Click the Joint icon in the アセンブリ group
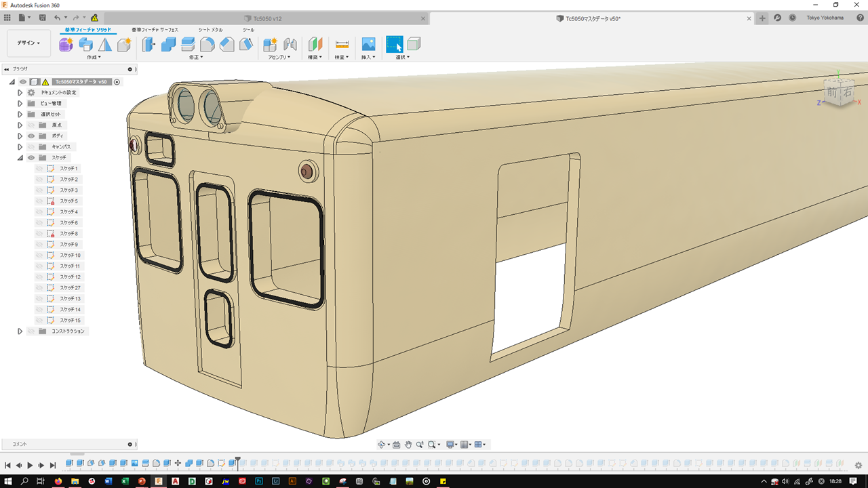The width and height of the screenshot is (868, 488). [x=290, y=45]
